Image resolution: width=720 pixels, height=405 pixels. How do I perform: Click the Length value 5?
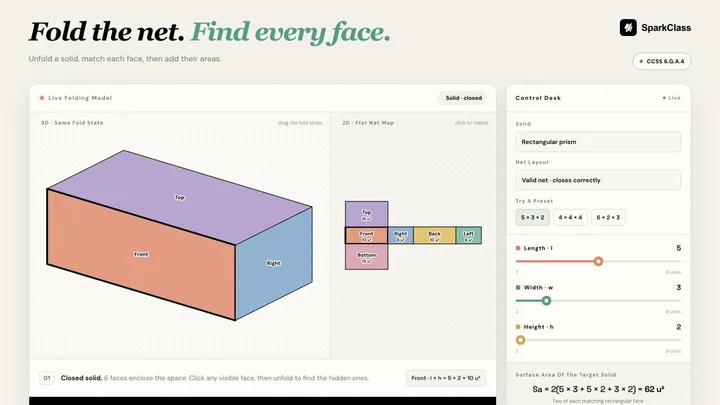678,248
